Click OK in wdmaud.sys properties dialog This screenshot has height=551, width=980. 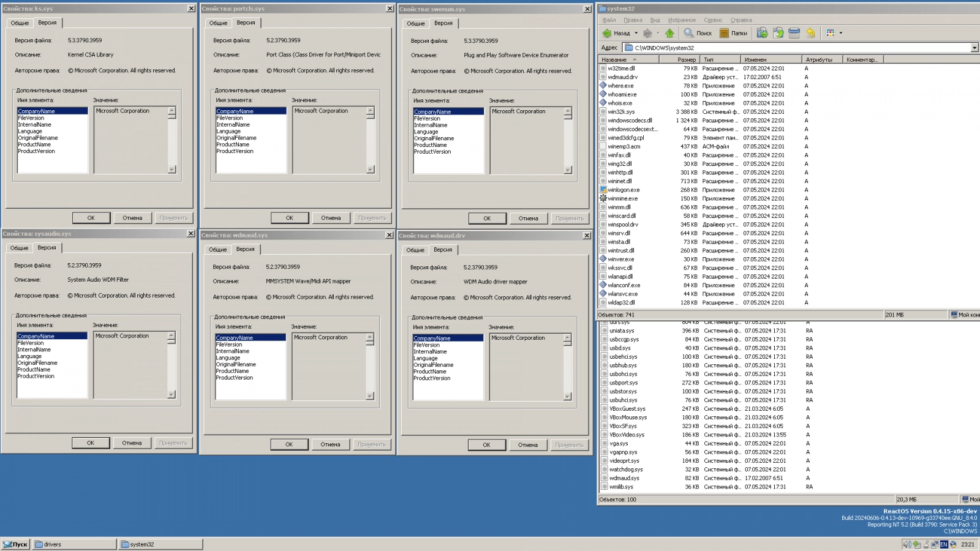[x=289, y=444]
